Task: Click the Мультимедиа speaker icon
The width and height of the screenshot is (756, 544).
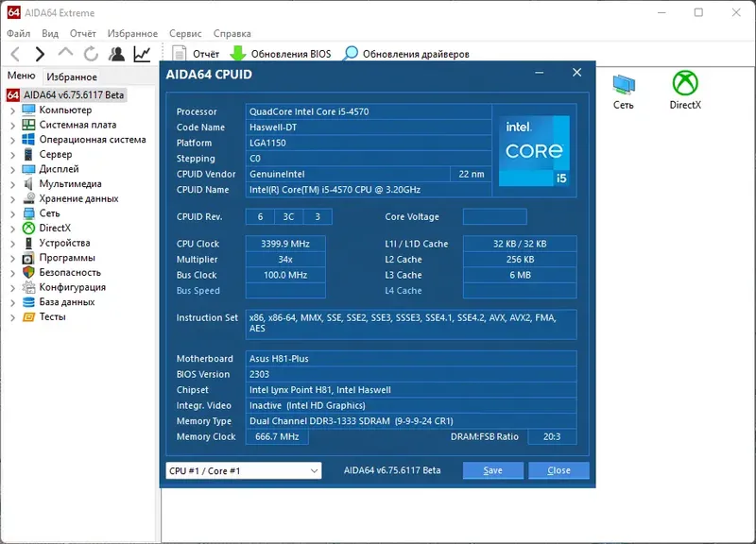Action: (28, 184)
